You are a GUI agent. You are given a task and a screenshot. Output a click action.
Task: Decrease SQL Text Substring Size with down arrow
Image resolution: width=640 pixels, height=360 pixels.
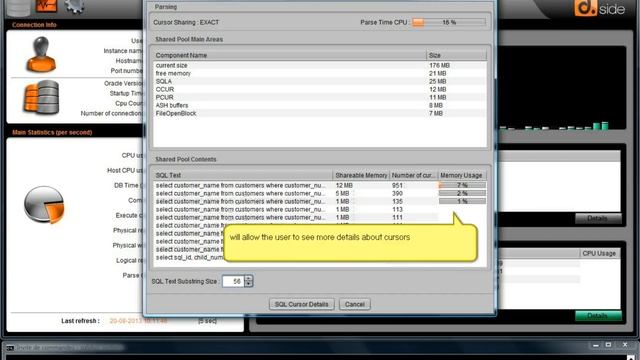(x=249, y=284)
